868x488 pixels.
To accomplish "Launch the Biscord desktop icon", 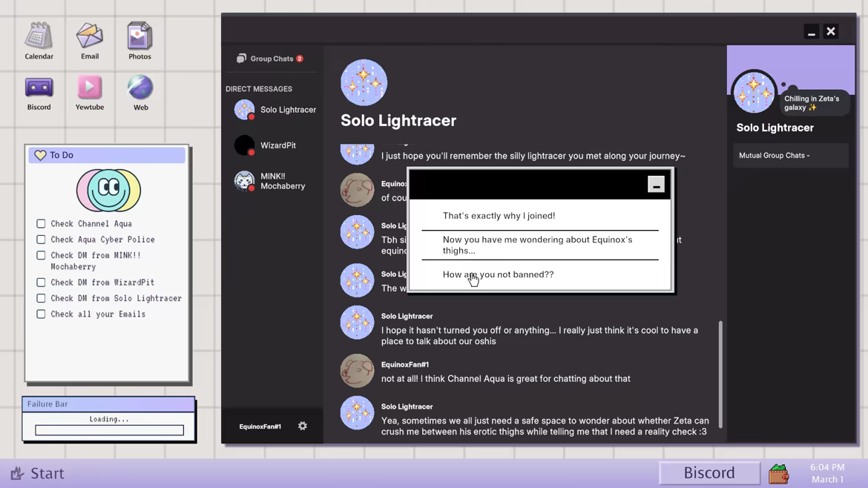I will pyautogui.click(x=39, y=93).
